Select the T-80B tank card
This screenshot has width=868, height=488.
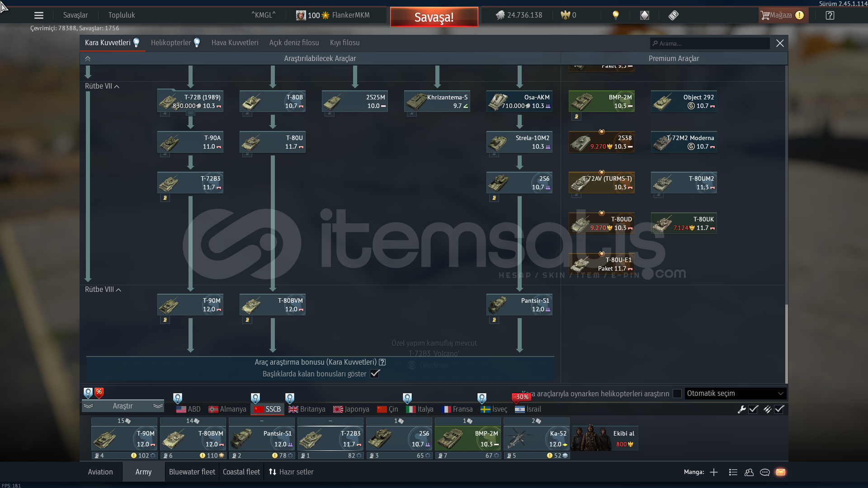273,101
